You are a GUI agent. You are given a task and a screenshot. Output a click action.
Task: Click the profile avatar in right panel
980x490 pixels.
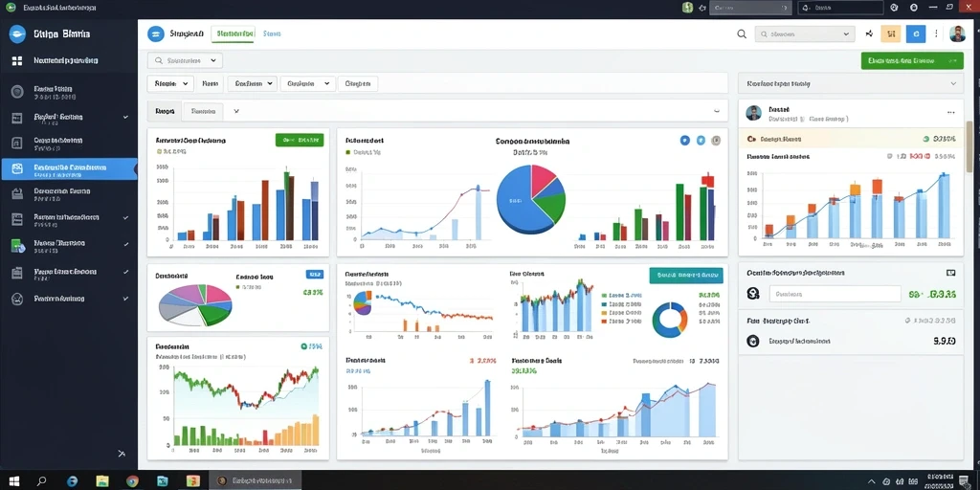(754, 113)
